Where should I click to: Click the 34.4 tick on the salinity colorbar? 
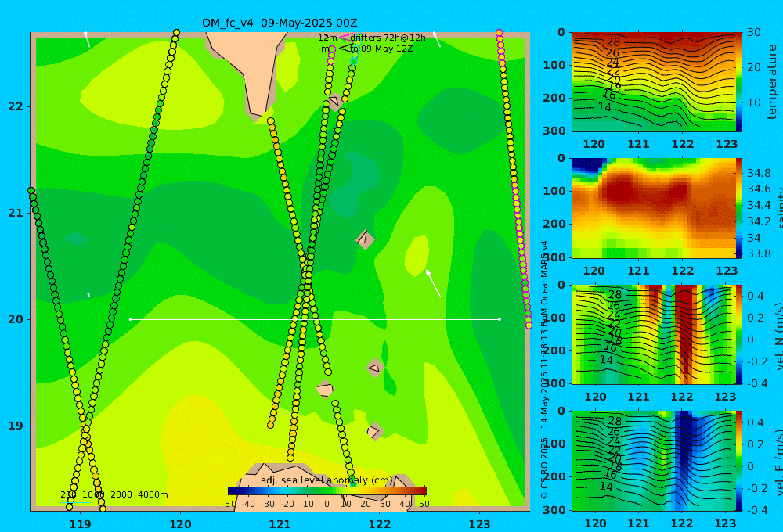pyautogui.click(x=759, y=205)
